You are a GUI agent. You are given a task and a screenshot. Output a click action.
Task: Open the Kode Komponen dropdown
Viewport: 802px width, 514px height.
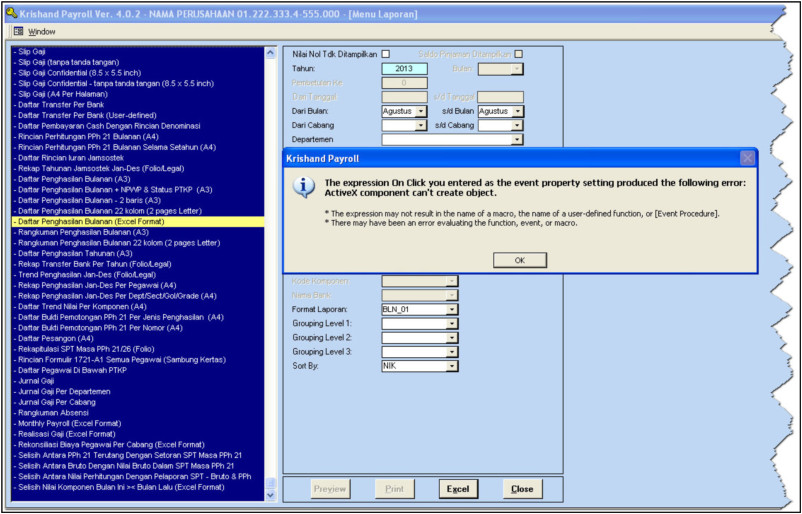pos(452,281)
